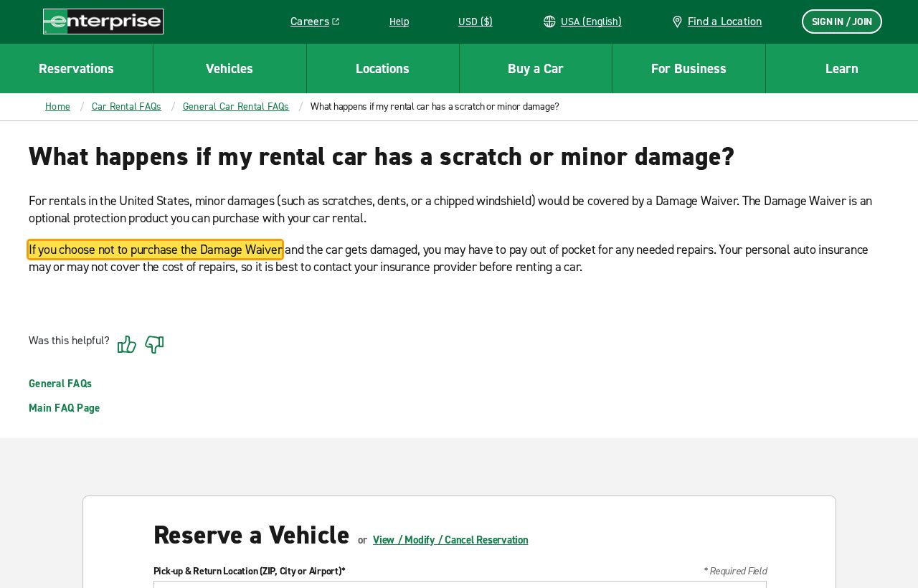This screenshot has width=918, height=588.
Task: Click the globe icon beside USA (English)
Action: pyautogui.click(x=549, y=22)
